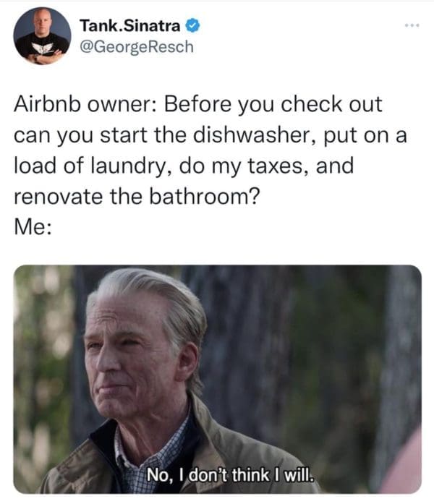Click 'Before you check out' phrase
Viewport: 434px width, 504px height.
(x=273, y=104)
